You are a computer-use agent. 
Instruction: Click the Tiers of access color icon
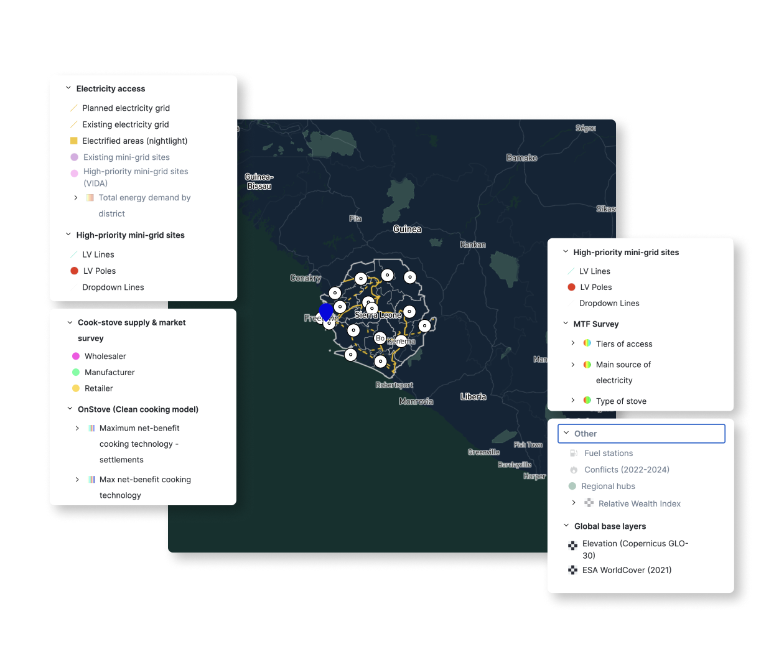587,343
